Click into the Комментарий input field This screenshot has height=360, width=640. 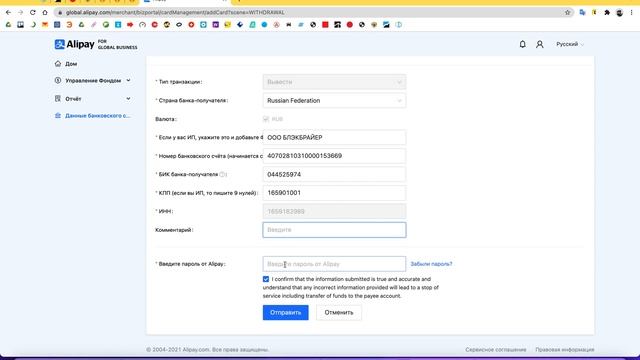pyautogui.click(x=334, y=230)
